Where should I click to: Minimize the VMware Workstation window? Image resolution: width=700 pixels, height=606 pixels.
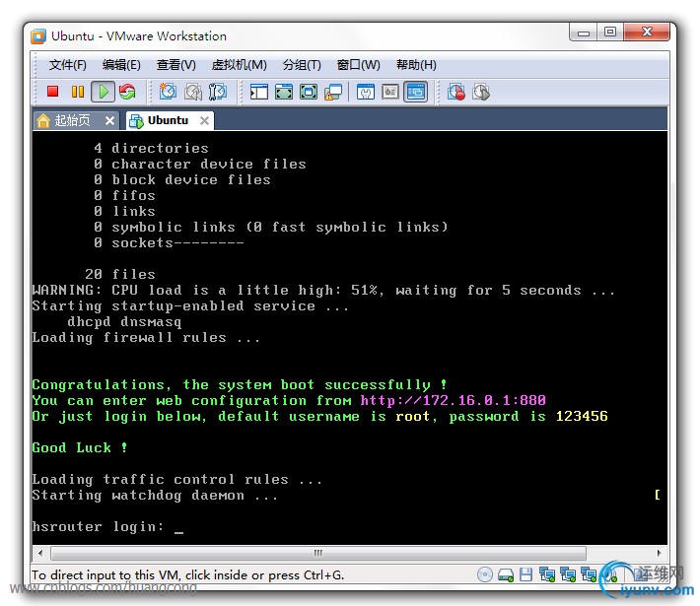pos(584,33)
